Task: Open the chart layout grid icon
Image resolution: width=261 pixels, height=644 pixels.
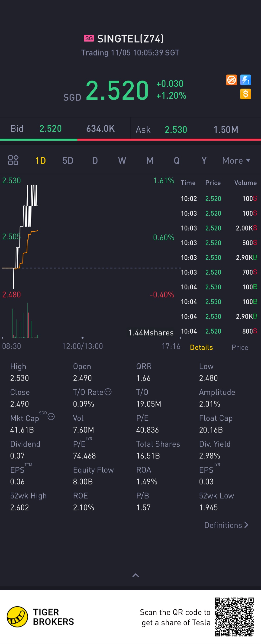Action: coord(13,160)
